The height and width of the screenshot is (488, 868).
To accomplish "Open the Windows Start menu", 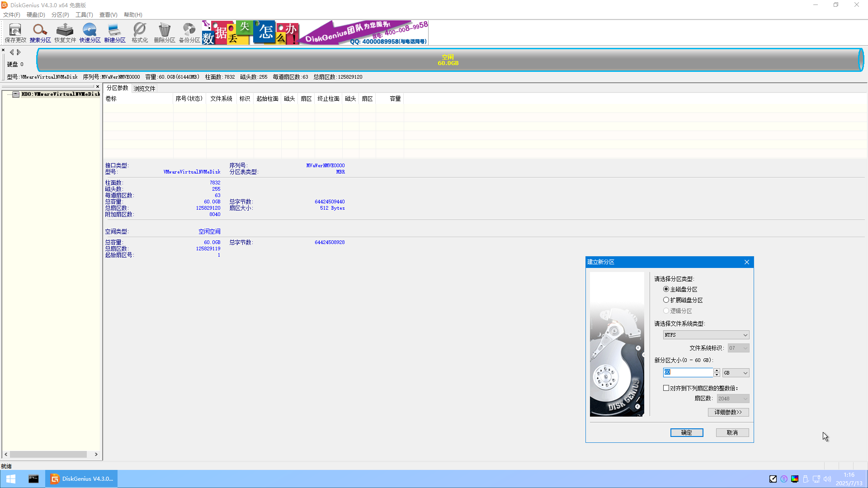I will pyautogui.click(x=11, y=479).
